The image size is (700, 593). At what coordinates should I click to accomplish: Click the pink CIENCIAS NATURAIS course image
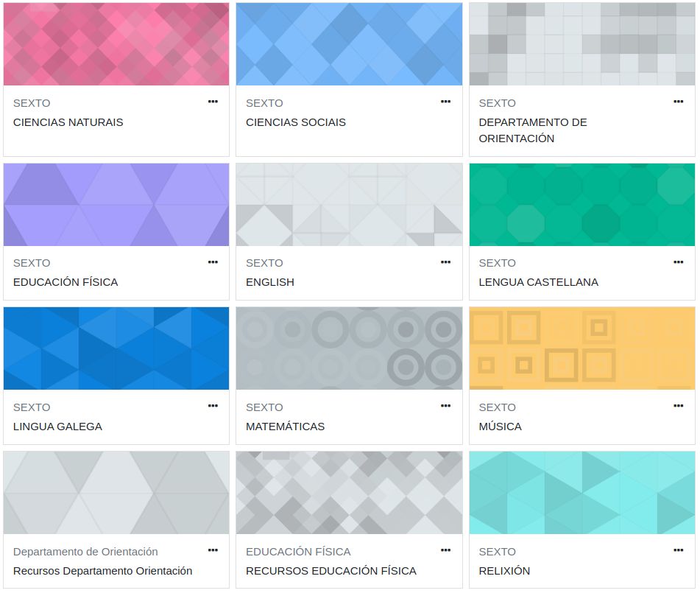(116, 44)
